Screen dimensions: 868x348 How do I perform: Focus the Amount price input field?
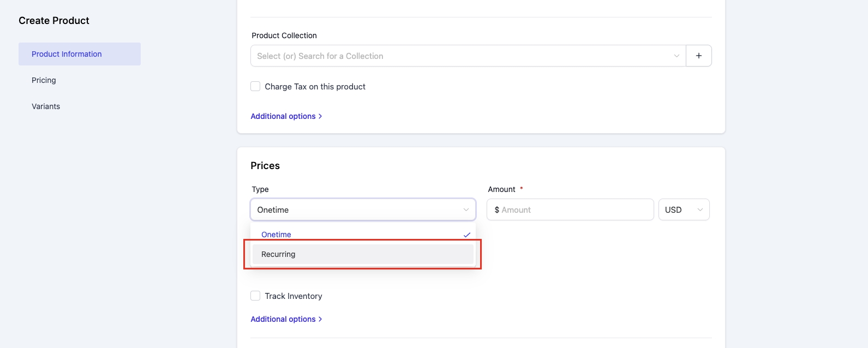tap(573, 210)
